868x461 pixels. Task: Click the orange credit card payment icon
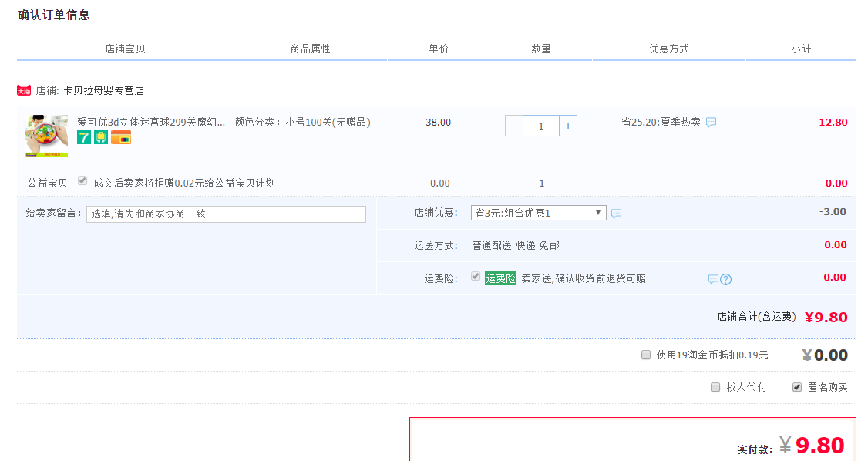click(x=121, y=137)
